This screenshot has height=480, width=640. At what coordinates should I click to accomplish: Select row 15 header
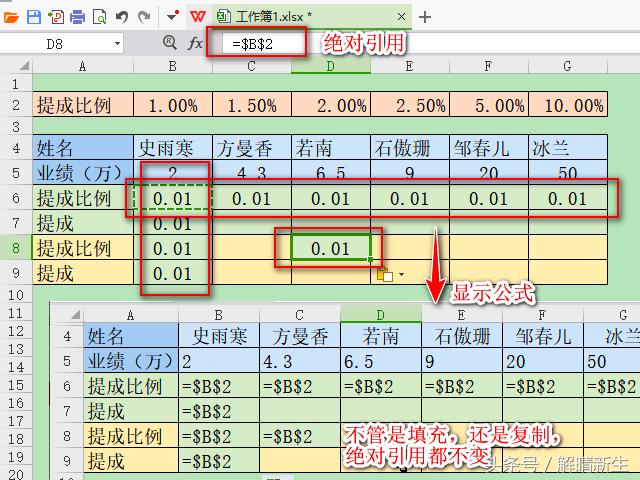coord(16,385)
